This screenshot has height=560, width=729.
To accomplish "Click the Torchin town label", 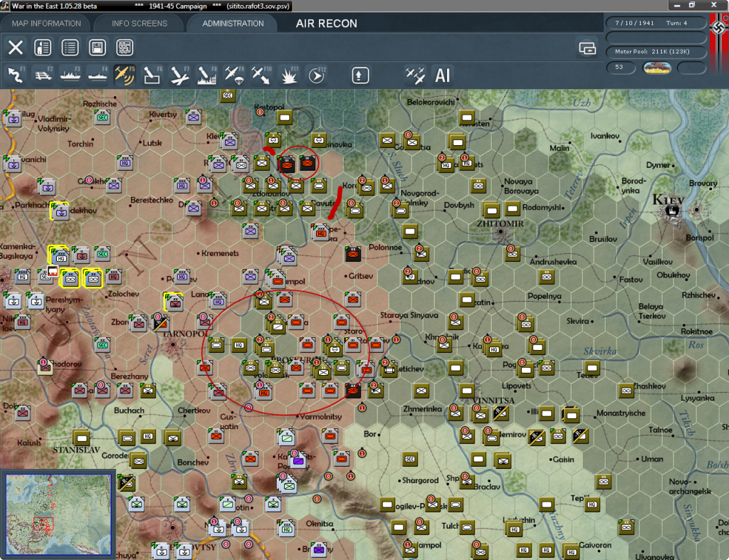I will click(80, 144).
